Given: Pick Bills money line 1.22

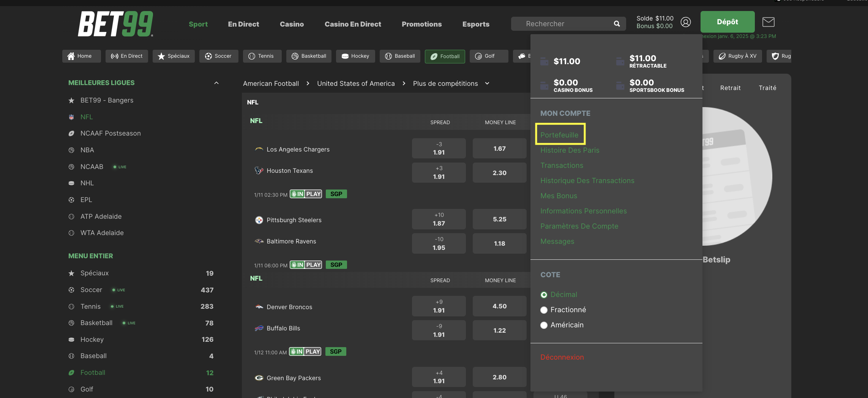Looking at the screenshot, I should pyautogui.click(x=499, y=330).
